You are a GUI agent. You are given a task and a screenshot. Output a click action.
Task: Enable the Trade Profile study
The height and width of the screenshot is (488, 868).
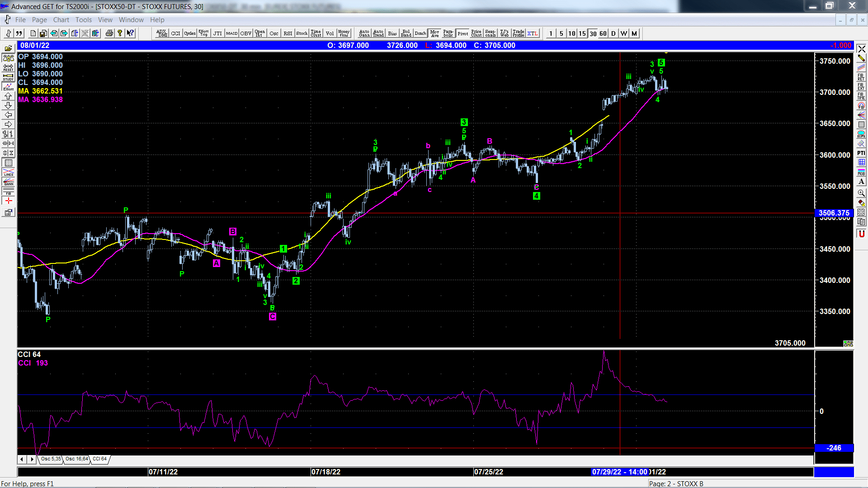(519, 33)
